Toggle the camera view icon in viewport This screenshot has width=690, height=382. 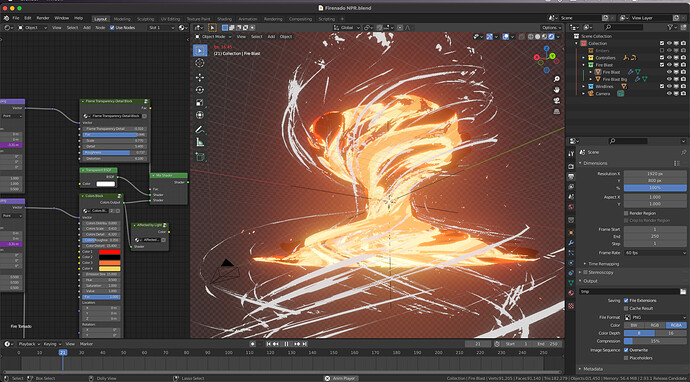[x=557, y=101]
